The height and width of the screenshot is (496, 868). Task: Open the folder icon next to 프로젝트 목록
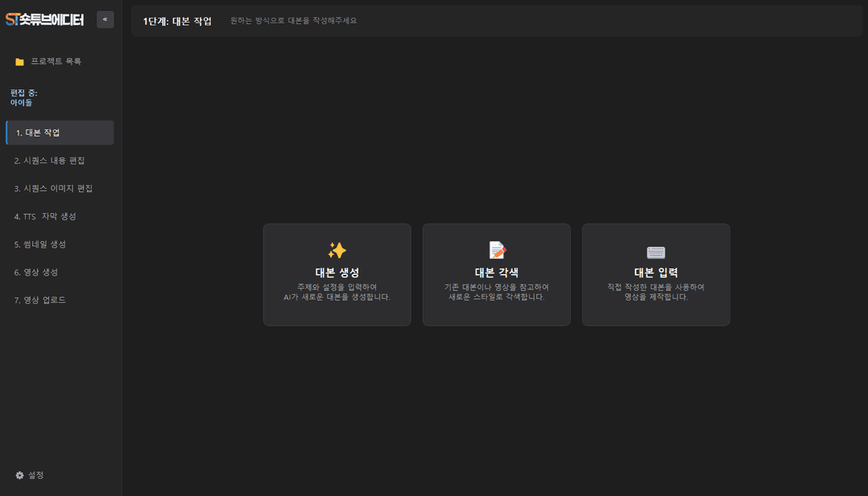point(19,60)
